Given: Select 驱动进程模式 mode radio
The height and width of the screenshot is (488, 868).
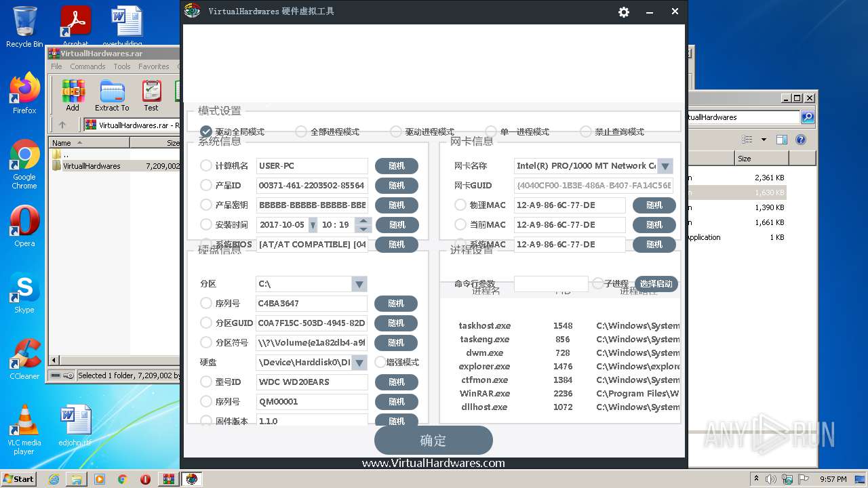Looking at the screenshot, I should click(396, 131).
